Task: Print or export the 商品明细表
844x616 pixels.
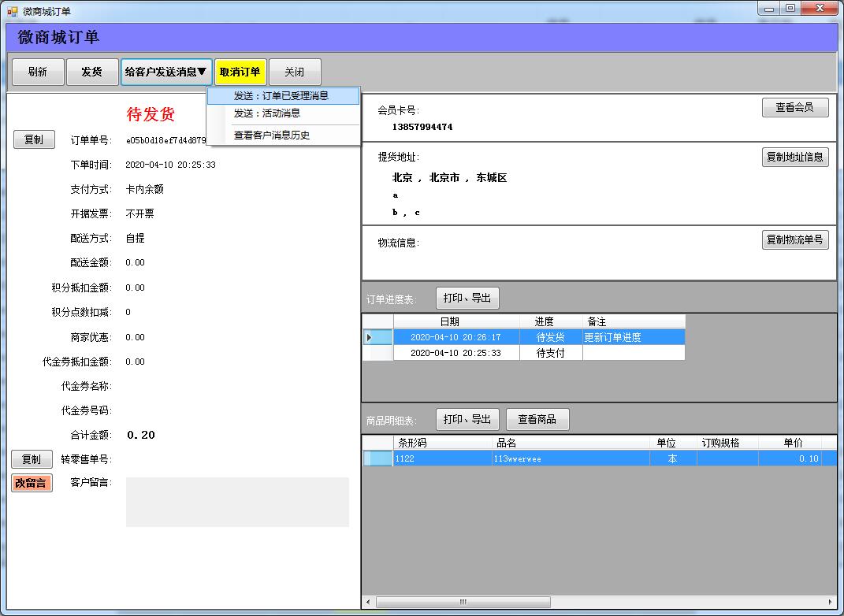Action: click(467, 420)
